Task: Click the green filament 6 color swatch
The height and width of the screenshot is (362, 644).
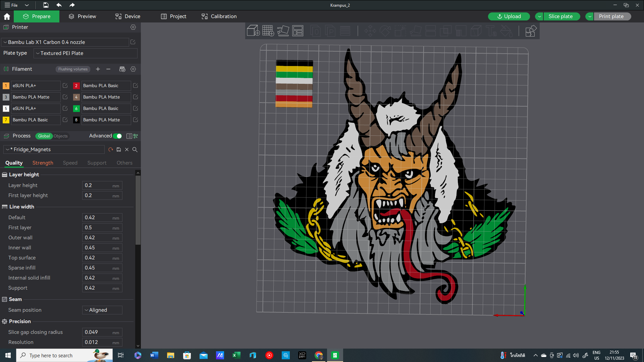Action: 76,109
